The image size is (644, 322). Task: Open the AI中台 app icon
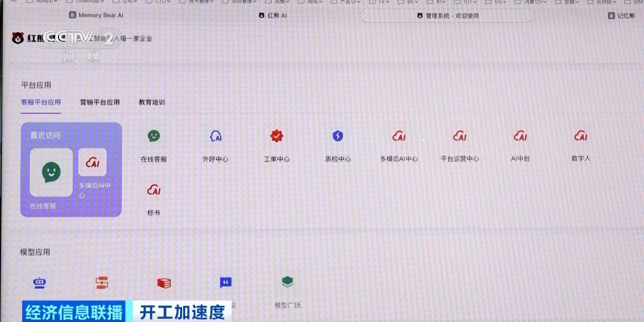coord(520,136)
